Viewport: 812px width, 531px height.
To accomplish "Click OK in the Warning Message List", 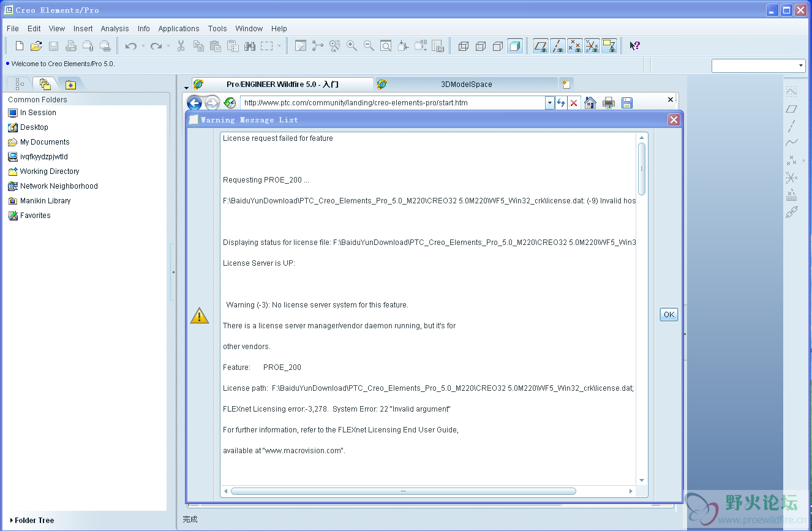I will coord(669,315).
